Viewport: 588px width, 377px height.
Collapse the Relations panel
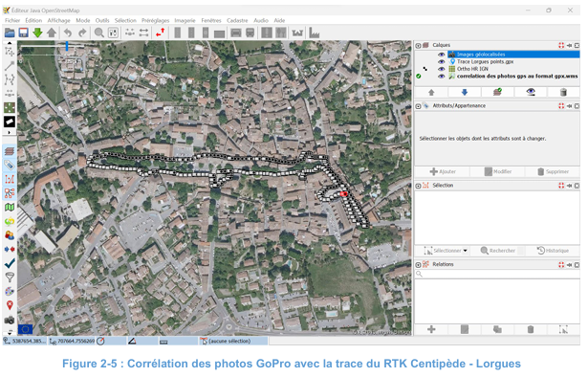pos(418,265)
